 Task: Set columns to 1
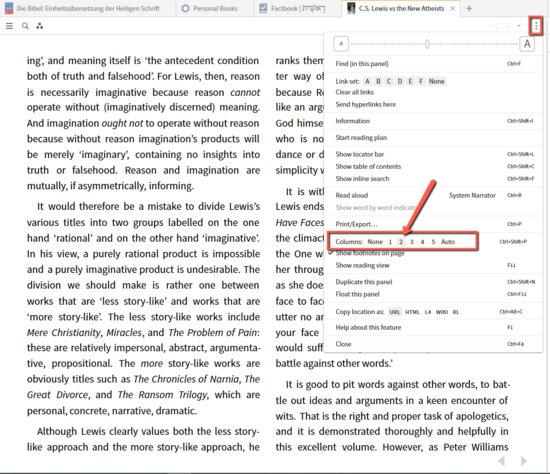[390, 242]
